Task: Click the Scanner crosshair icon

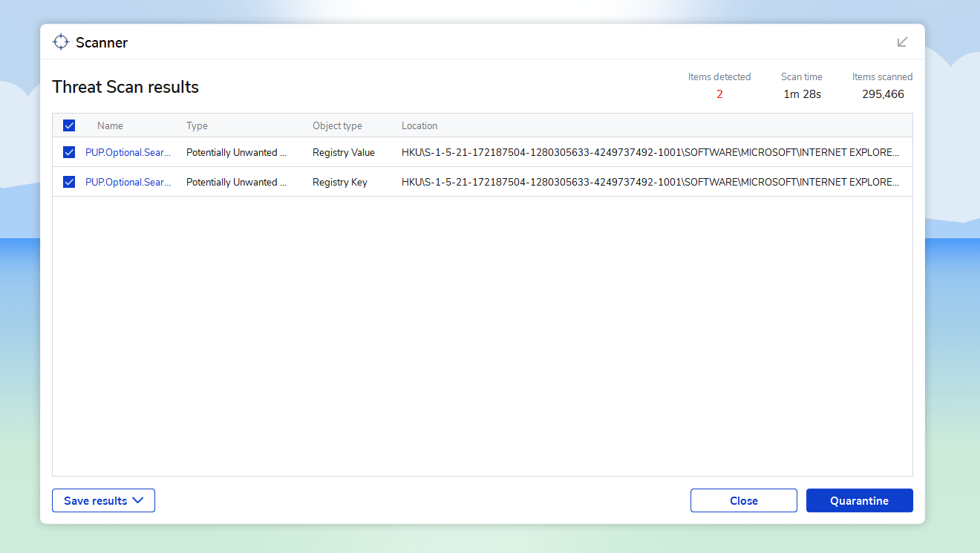Action: pos(61,42)
